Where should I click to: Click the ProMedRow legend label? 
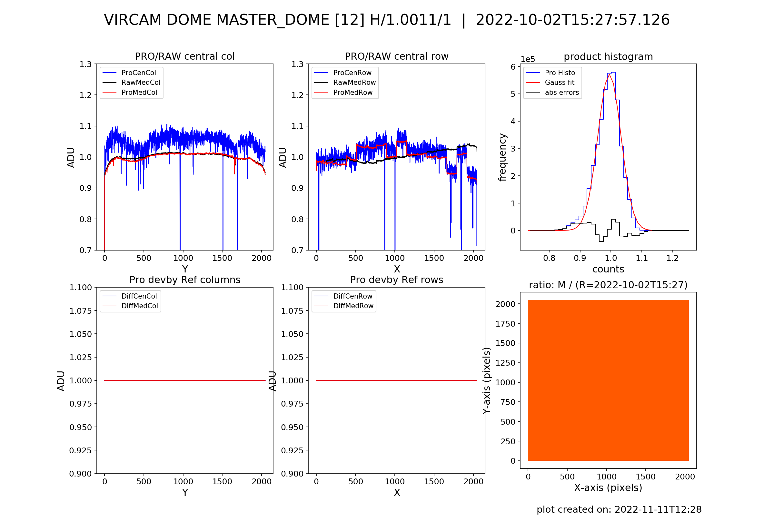pos(353,92)
